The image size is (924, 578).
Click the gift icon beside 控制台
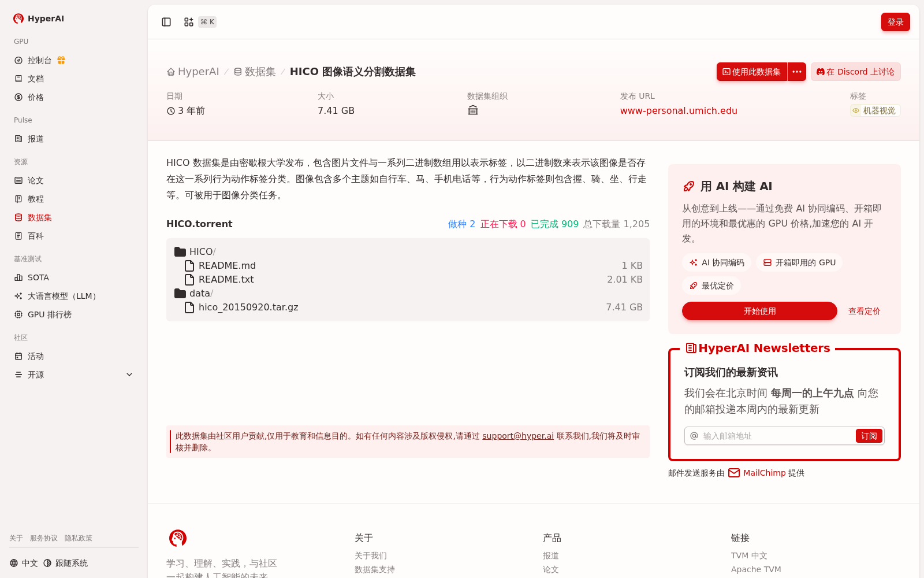pyautogui.click(x=61, y=60)
